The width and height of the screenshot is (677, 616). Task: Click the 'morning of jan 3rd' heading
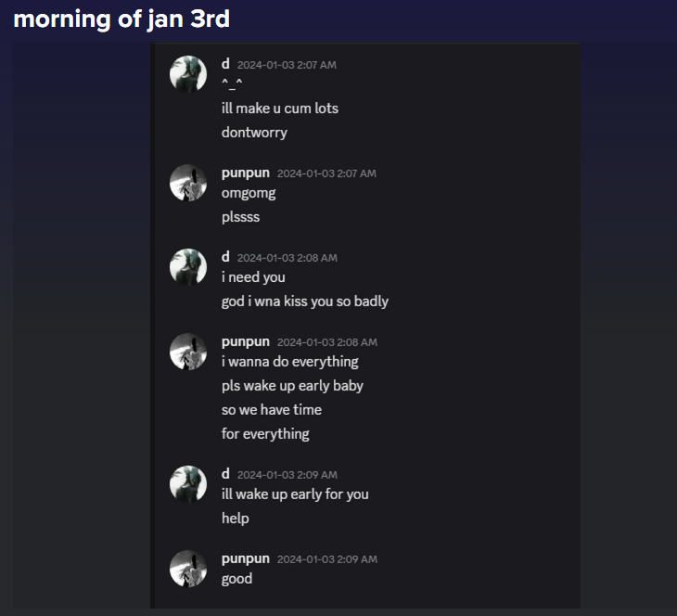(121, 19)
